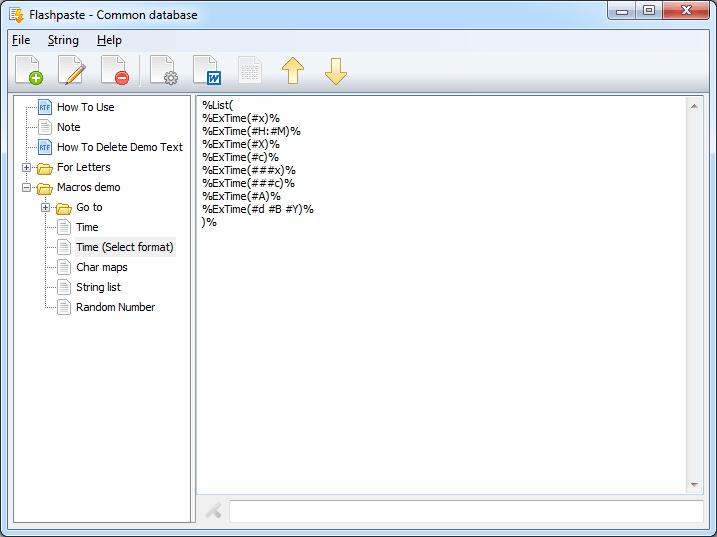The image size is (717, 537).
Task: Click RTF icon of How To Delete Demo Text
Action: click(45, 147)
